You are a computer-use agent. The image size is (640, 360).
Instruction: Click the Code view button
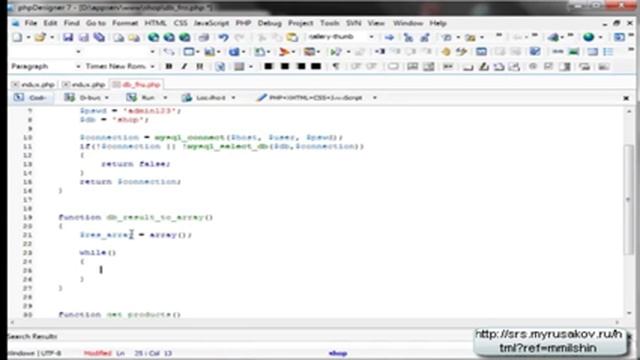[30, 98]
